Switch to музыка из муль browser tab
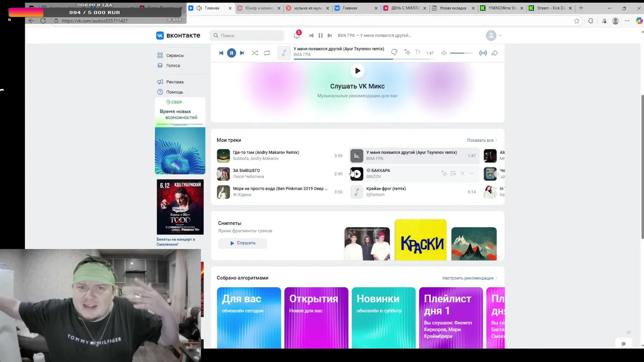644x362 pixels. point(307,8)
